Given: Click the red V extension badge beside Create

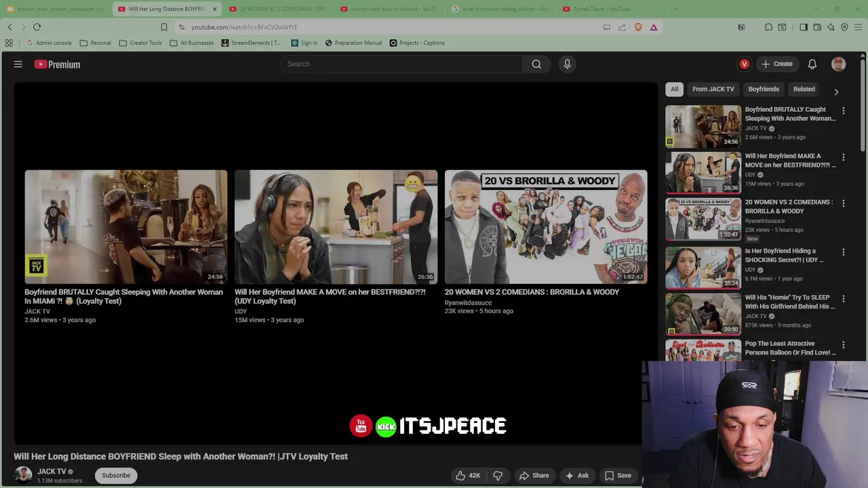Looking at the screenshot, I should click(745, 64).
